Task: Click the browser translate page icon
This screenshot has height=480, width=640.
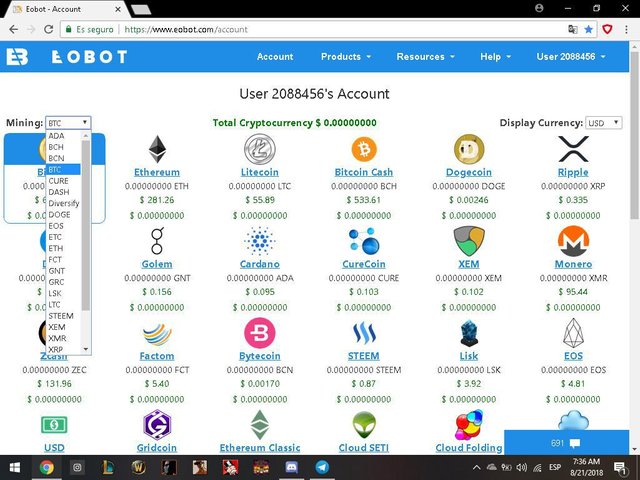Action: pyautogui.click(x=573, y=29)
